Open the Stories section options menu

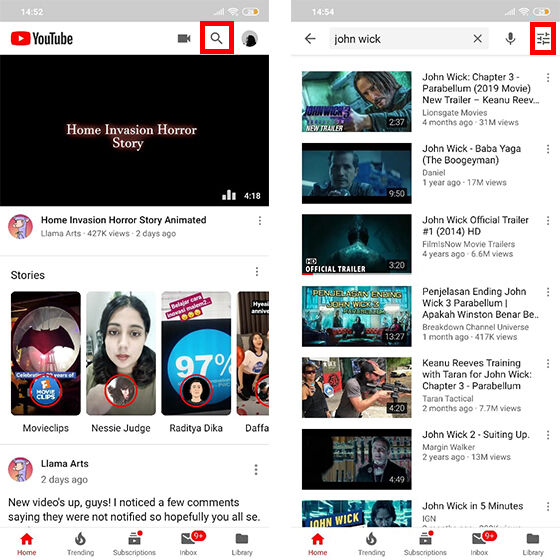[257, 272]
